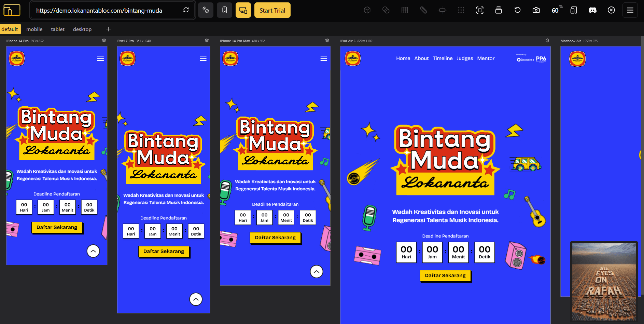The image size is (644, 324).
Task: Click the ruler measurement icon
Action: click(424, 10)
